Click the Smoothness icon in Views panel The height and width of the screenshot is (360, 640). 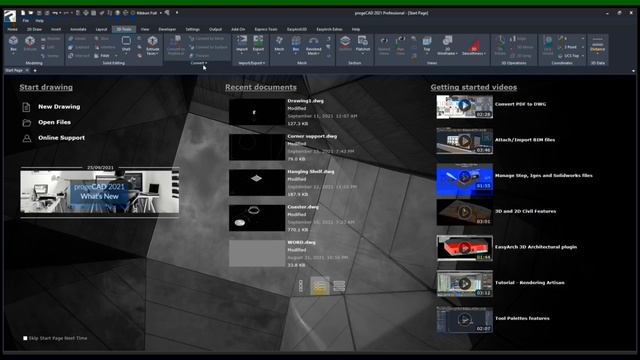pos(473,47)
